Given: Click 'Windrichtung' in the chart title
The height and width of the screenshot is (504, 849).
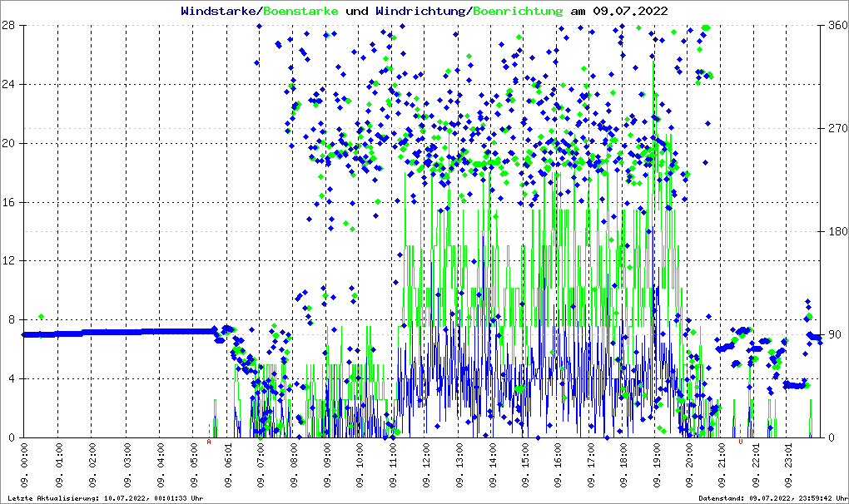Looking at the screenshot, I should [421, 12].
